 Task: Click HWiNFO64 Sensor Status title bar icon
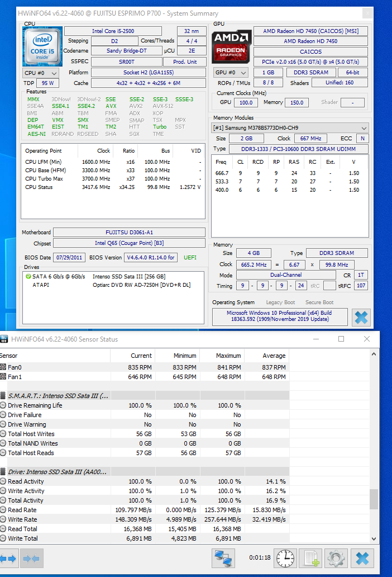coord(4,339)
